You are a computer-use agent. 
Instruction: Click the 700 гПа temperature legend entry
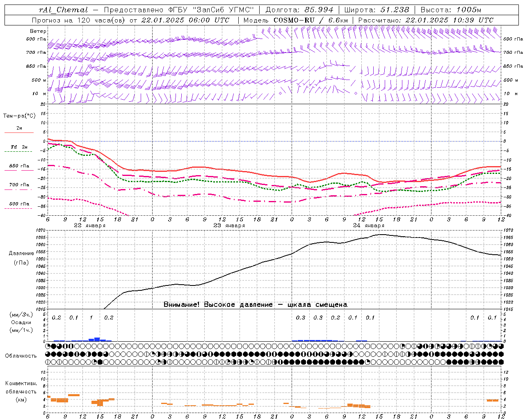click(x=19, y=185)
